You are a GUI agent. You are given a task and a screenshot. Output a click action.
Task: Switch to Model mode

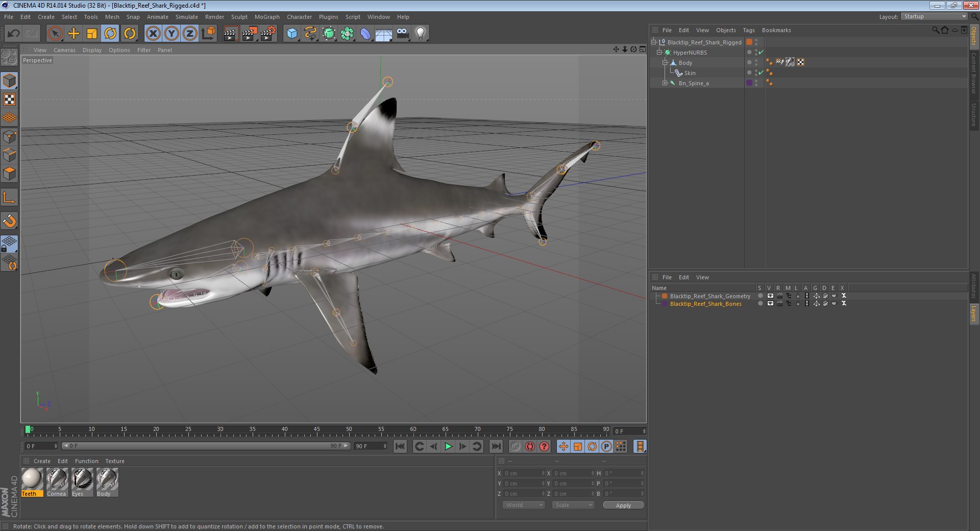[9, 81]
